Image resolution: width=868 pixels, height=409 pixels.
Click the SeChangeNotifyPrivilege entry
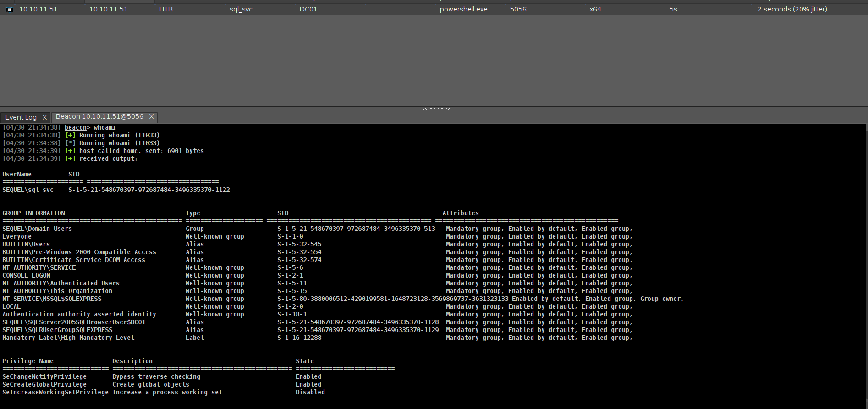pos(44,377)
